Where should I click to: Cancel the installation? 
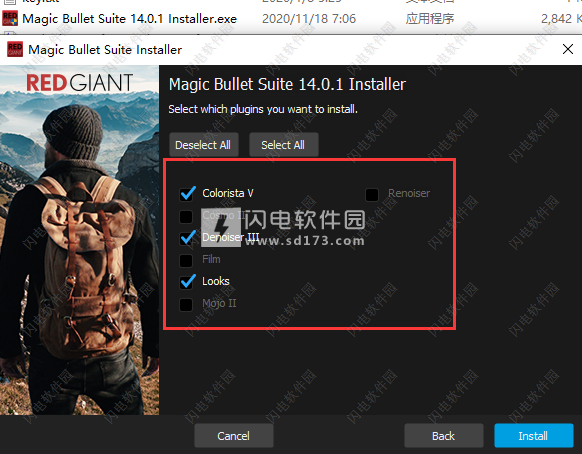[234, 436]
